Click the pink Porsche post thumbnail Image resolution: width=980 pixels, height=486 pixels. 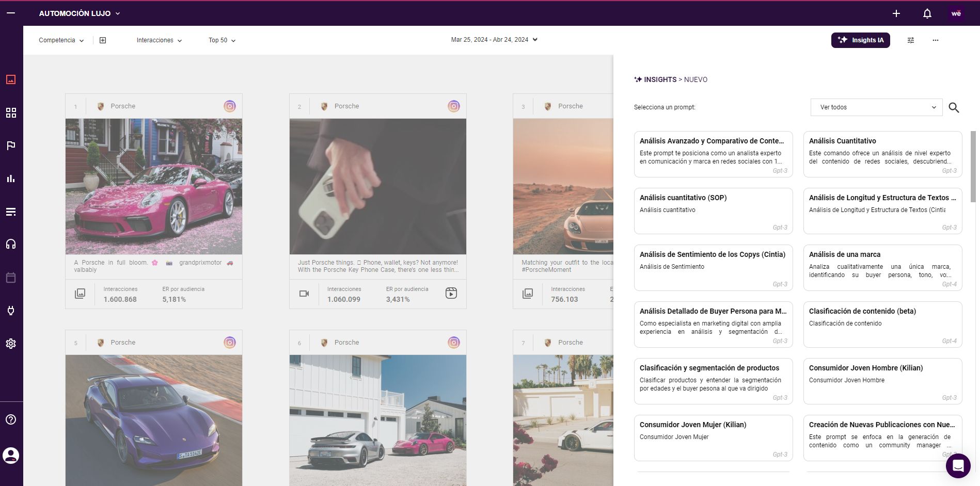coord(153,186)
